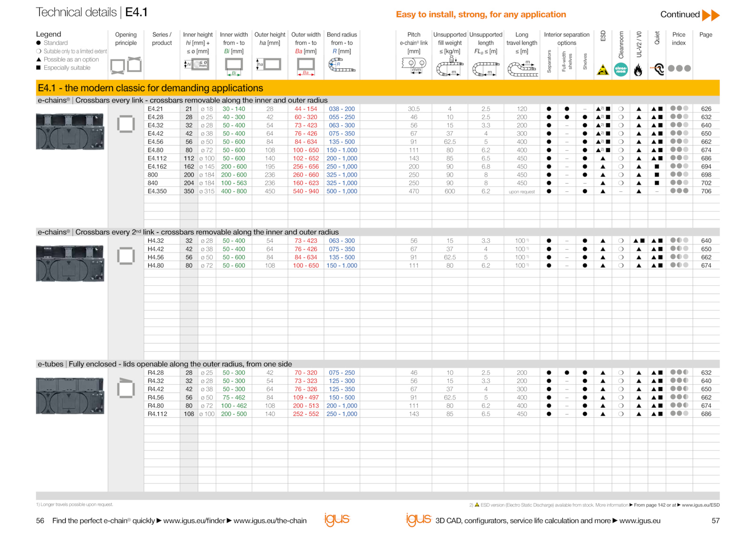Click the e-chain crossbars every link photo
Viewport: 756px width, 534px height.
click(70, 132)
